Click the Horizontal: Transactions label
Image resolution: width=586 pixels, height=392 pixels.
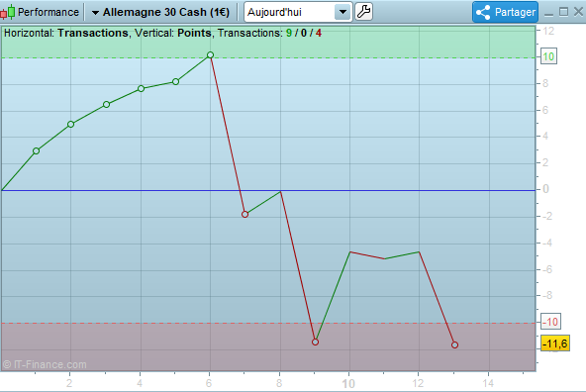tap(65, 33)
